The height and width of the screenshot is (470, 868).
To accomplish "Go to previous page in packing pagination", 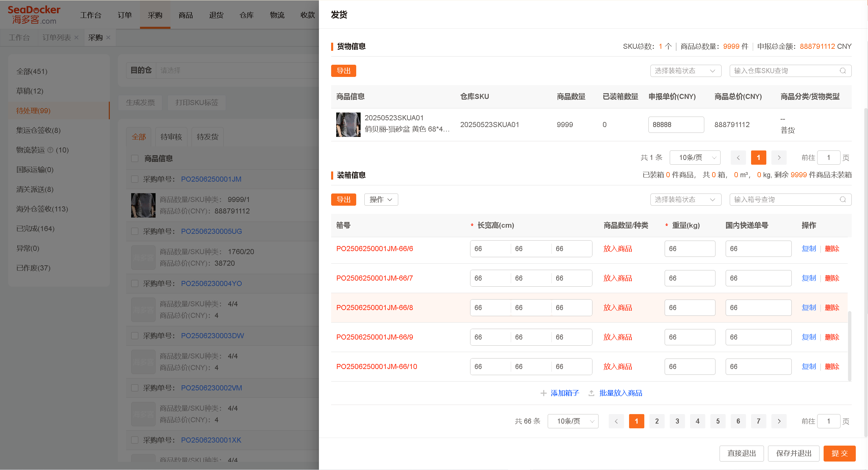I will 616,421.
